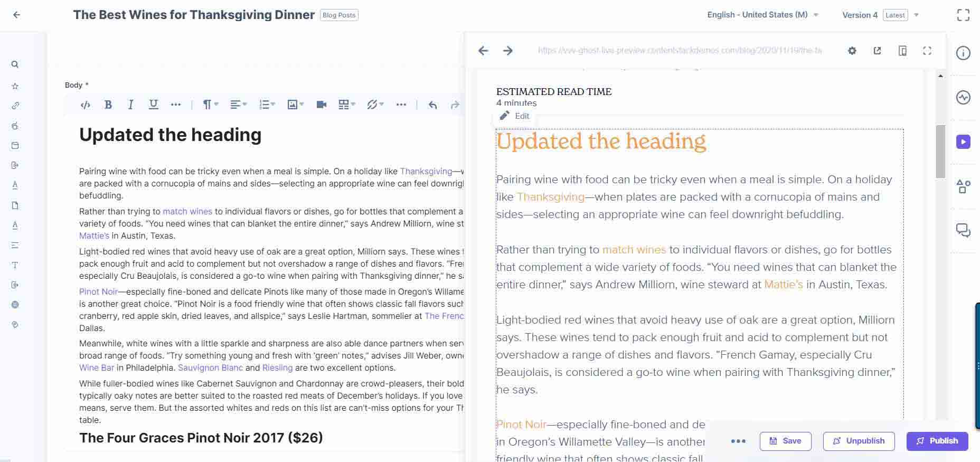This screenshot has width=980, height=462.
Task: Open Sauvignon Blanc link in editor
Action: [x=210, y=367]
